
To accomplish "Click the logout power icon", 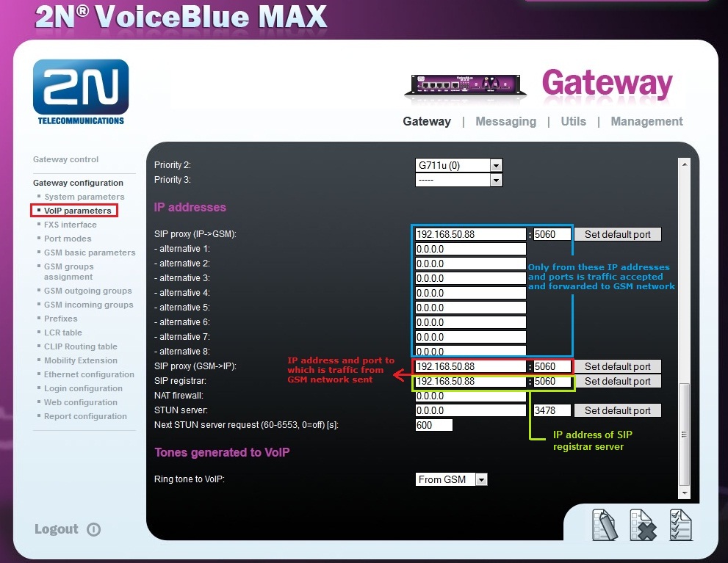I will pos(93,529).
